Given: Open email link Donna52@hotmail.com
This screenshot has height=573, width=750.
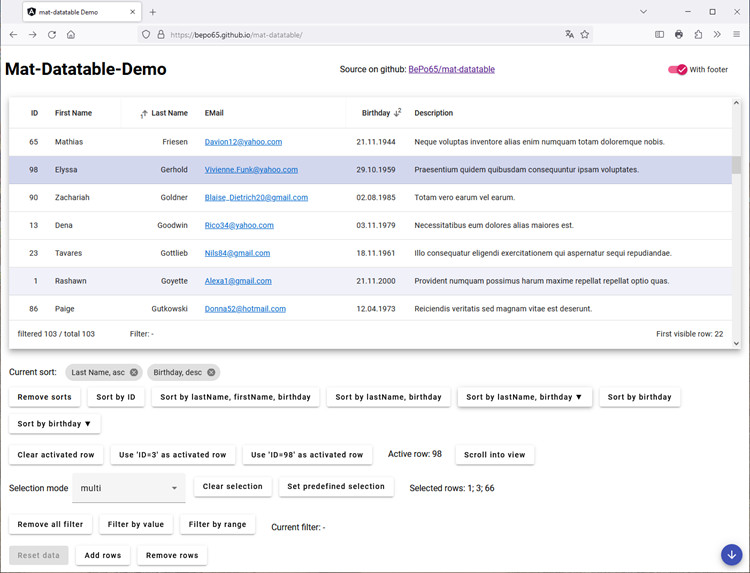Looking at the screenshot, I should click(245, 309).
